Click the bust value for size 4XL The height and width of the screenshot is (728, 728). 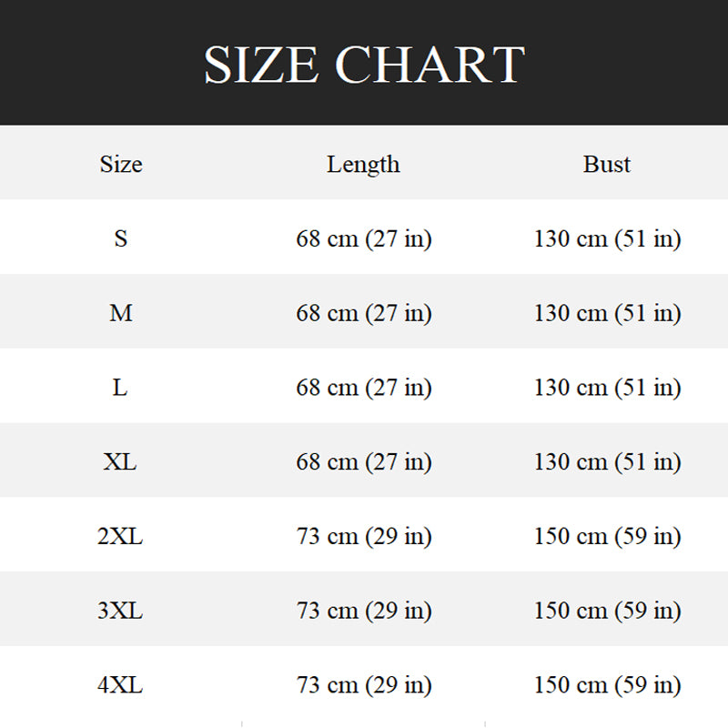[x=607, y=685]
